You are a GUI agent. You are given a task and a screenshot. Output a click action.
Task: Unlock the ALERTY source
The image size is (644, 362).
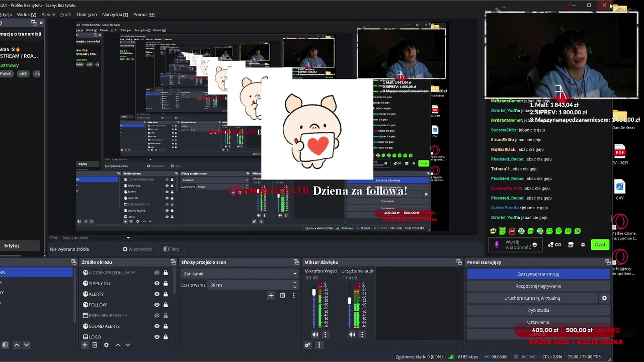[166, 294]
